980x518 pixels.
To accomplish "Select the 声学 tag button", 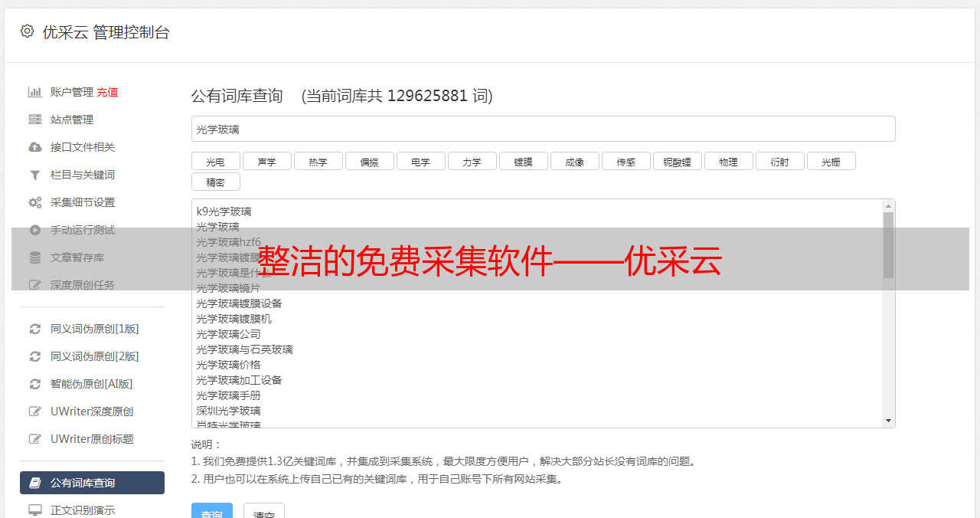I will [266, 161].
